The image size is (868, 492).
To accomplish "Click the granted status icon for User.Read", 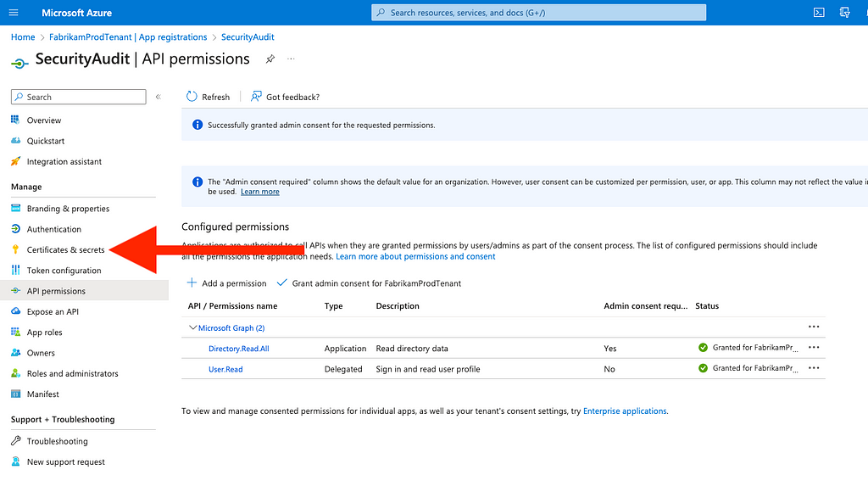I will click(703, 368).
